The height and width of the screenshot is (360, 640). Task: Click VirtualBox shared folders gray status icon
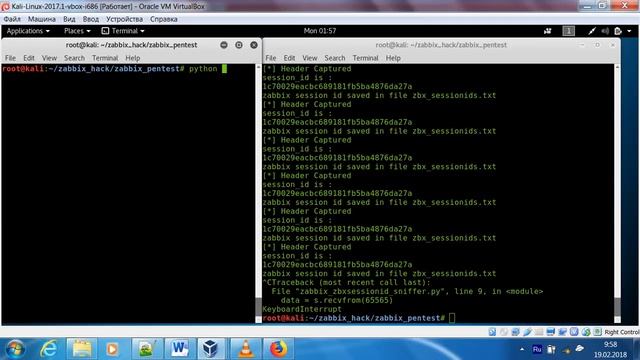(x=539, y=332)
